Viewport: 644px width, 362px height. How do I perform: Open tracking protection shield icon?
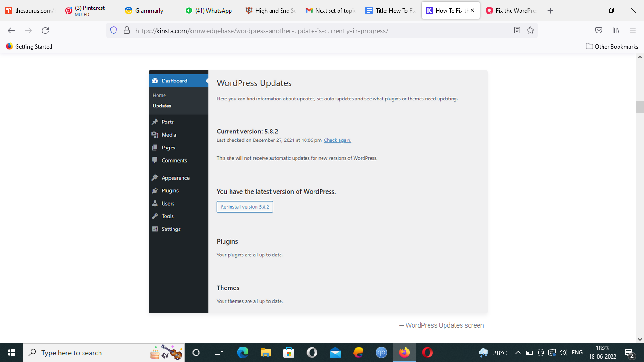click(113, 31)
